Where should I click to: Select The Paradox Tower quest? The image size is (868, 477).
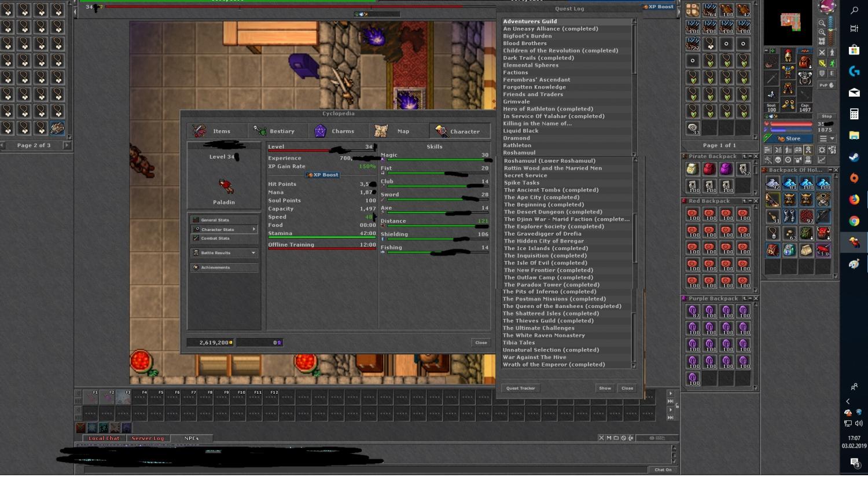(x=567, y=285)
